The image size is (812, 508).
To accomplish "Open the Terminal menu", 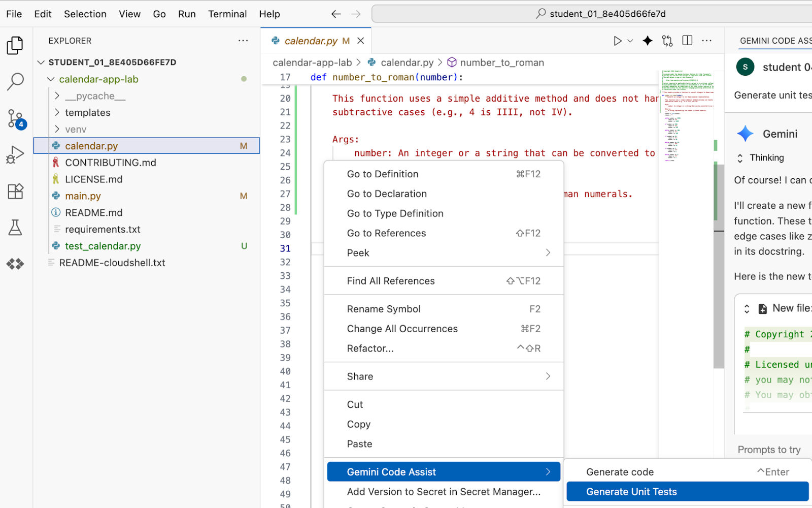I will [x=227, y=14].
